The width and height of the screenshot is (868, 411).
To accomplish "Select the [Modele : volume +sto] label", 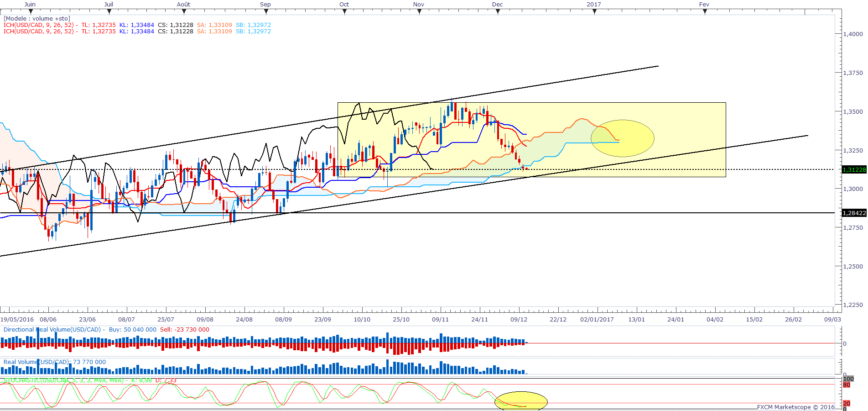I will point(37,19).
